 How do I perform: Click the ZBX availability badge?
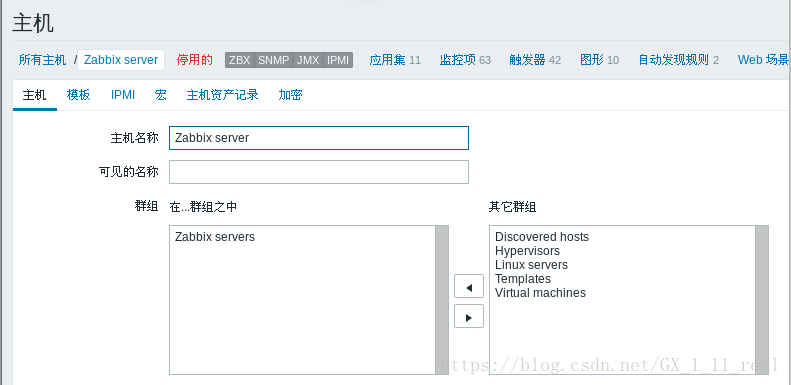pos(240,60)
